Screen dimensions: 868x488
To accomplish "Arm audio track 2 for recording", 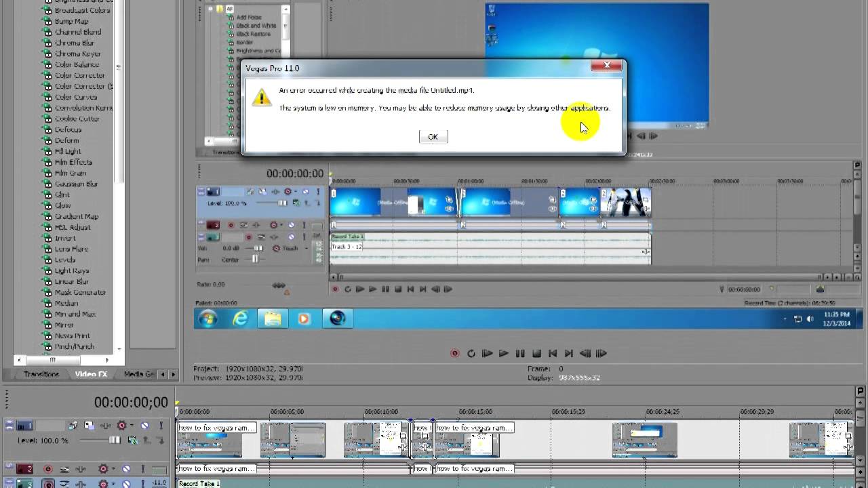I will (47, 469).
